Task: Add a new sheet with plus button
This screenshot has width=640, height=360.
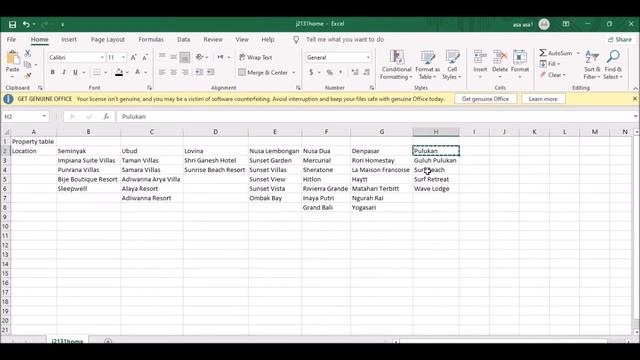Action: (x=108, y=341)
